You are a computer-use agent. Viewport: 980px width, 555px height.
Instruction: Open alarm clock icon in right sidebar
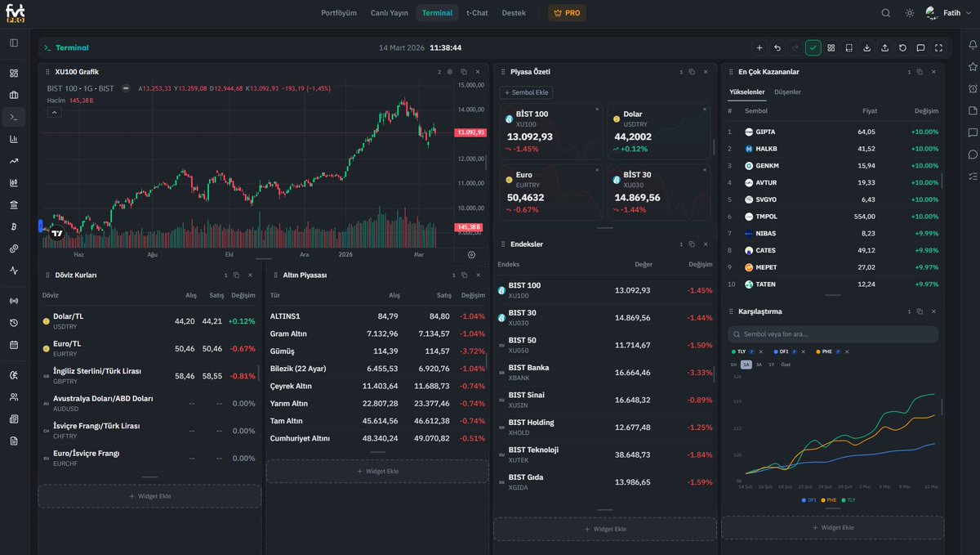973,88
